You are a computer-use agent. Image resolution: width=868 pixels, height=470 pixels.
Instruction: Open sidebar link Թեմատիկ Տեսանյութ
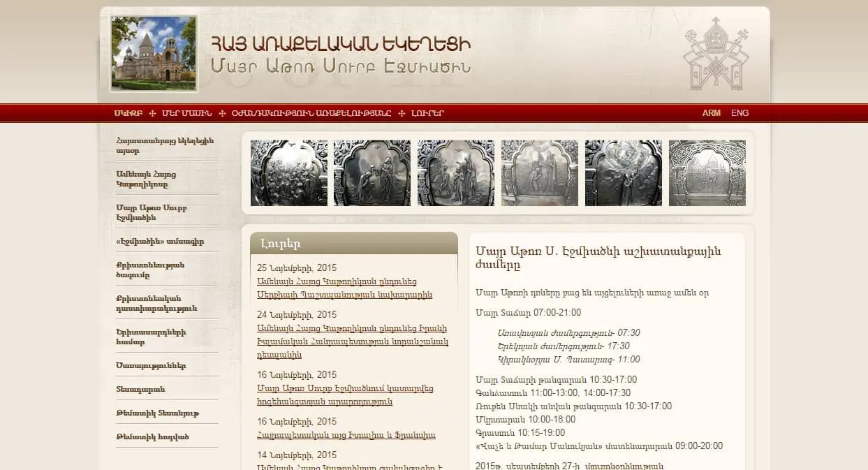[x=158, y=413]
